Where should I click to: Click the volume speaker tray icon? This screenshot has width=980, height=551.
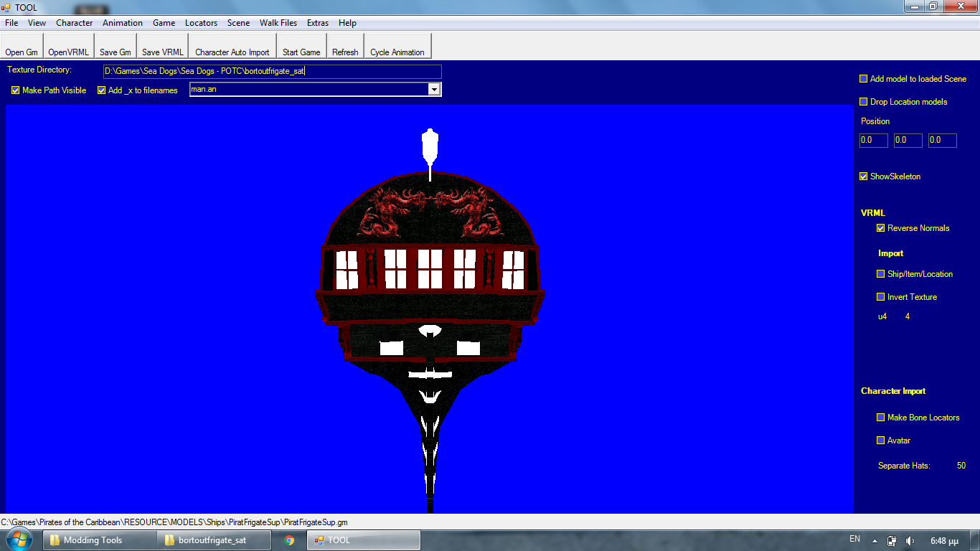click(910, 540)
